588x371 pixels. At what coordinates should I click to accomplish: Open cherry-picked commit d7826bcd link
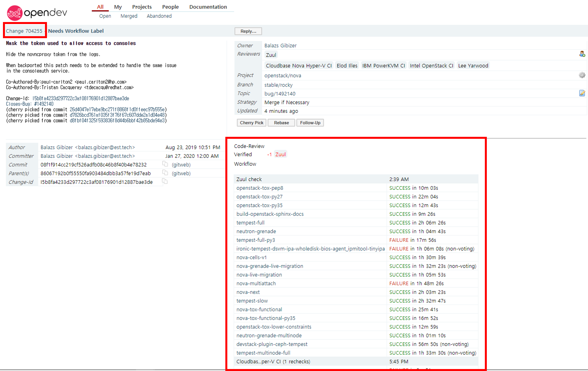click(x=117, y=115)
